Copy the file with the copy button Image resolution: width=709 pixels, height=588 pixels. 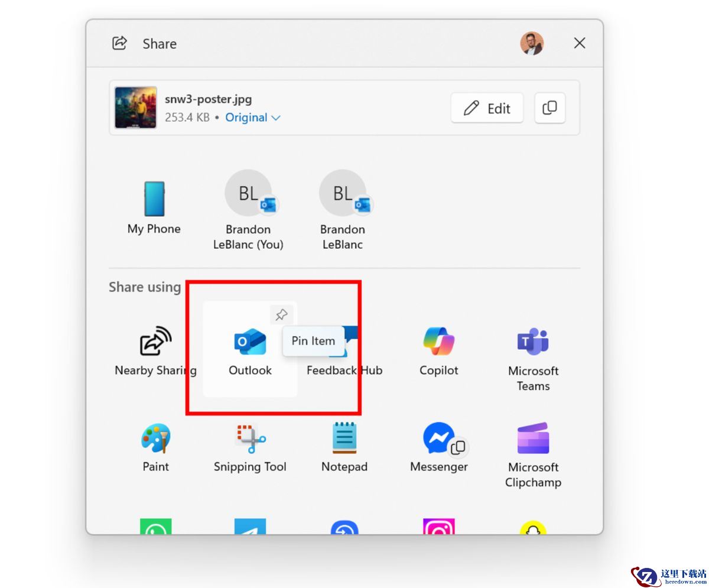[x=549, y=108]
